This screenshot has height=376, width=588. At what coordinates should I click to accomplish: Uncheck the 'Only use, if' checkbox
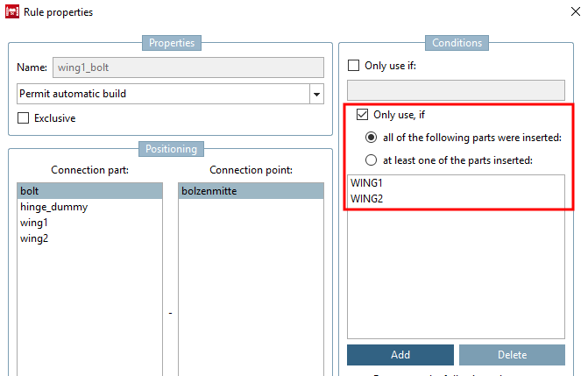[362, 114]
